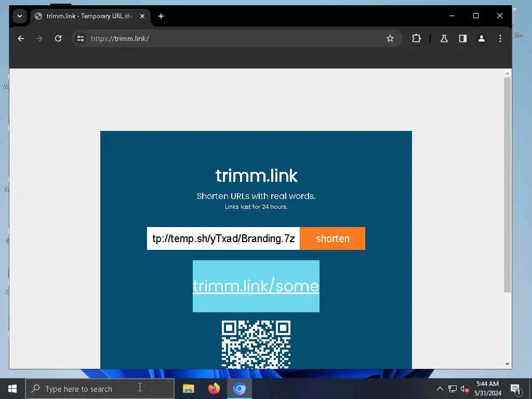Show hidden system tray icons
Image resolution: width=532 pixels, height=399 pixels.
tap(440, 389)
